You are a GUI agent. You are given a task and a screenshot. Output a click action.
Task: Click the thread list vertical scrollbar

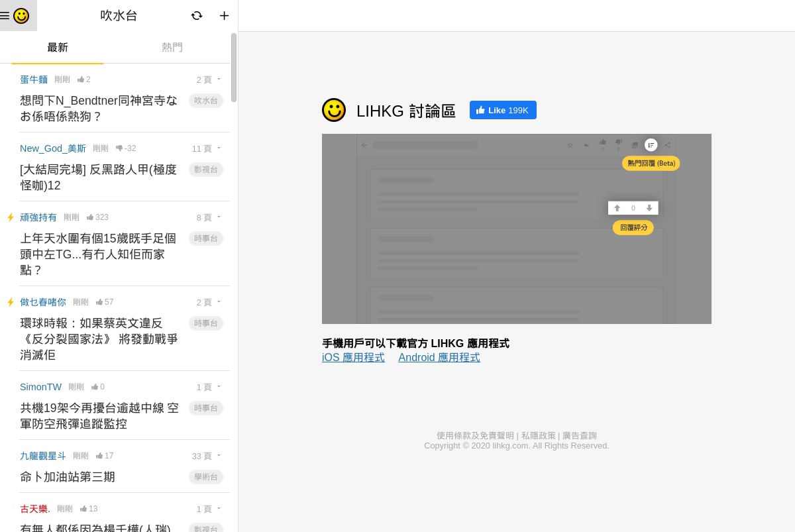click(234, 68)
